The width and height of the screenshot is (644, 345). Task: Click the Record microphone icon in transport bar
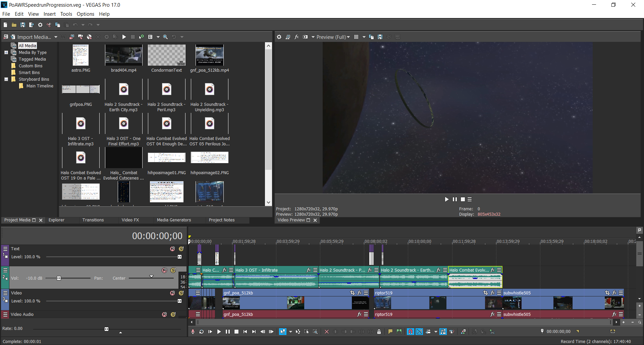[193, 332]
